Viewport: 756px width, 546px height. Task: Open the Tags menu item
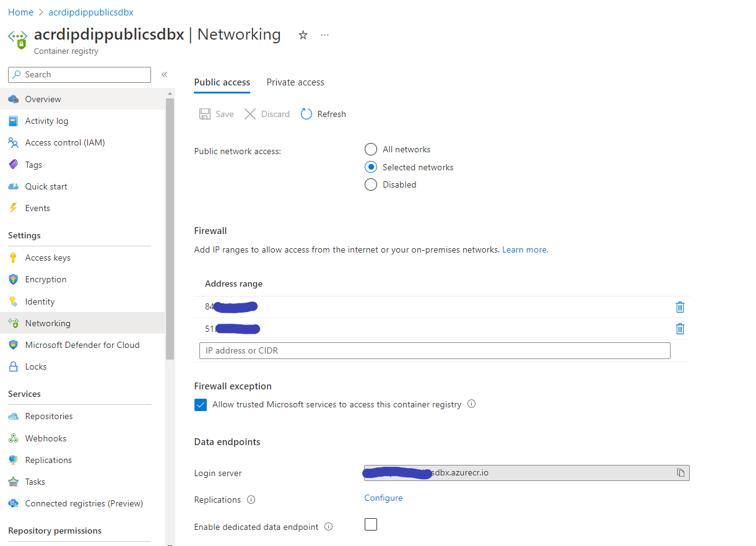[x=82, y=165]
